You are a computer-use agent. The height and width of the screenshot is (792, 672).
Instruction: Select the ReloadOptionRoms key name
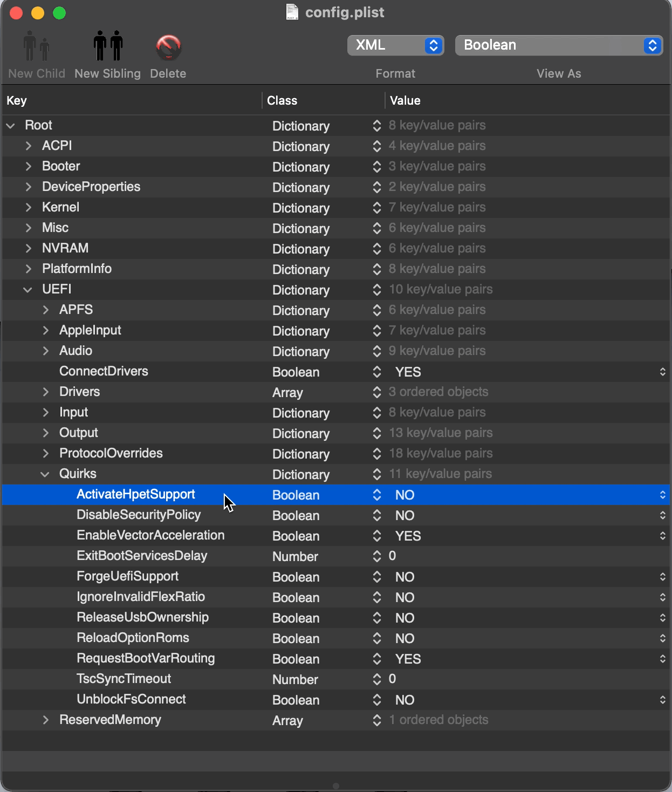(133, 638)
